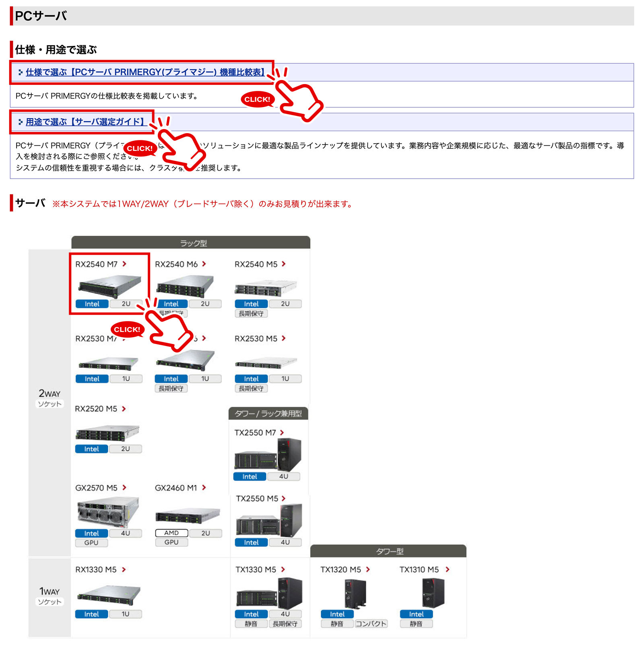Image resolution: width=644 pixels, height=649 pixels.
Task: Open the RX2540 M6 product link
Action: pyautogui.click(x=176, y=264)
